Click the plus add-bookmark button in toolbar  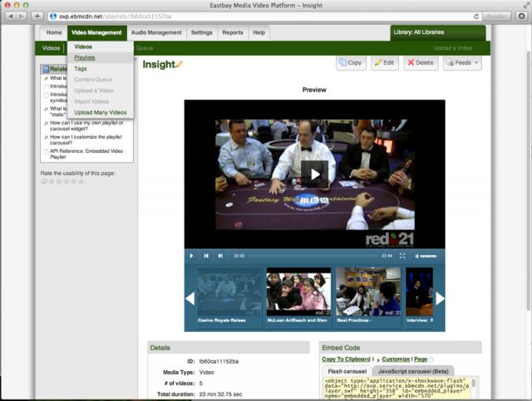[x=37, y=17]
